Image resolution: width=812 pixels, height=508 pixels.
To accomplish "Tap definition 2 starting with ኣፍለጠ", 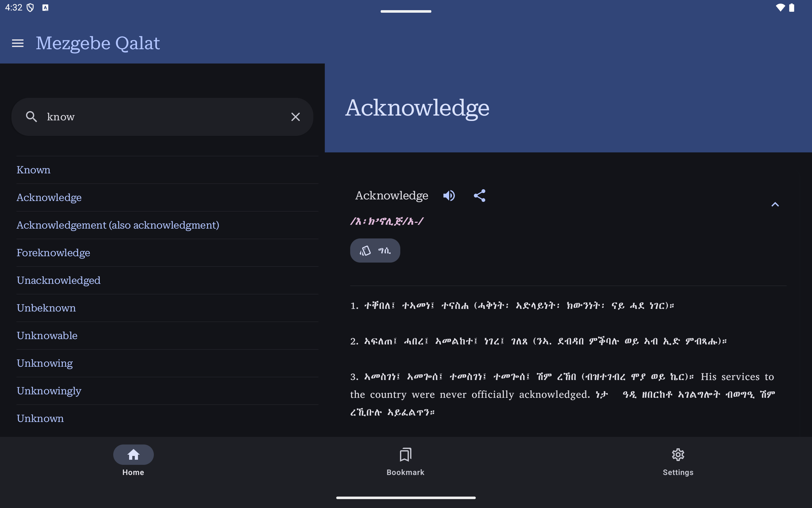I will coord(539,341).
